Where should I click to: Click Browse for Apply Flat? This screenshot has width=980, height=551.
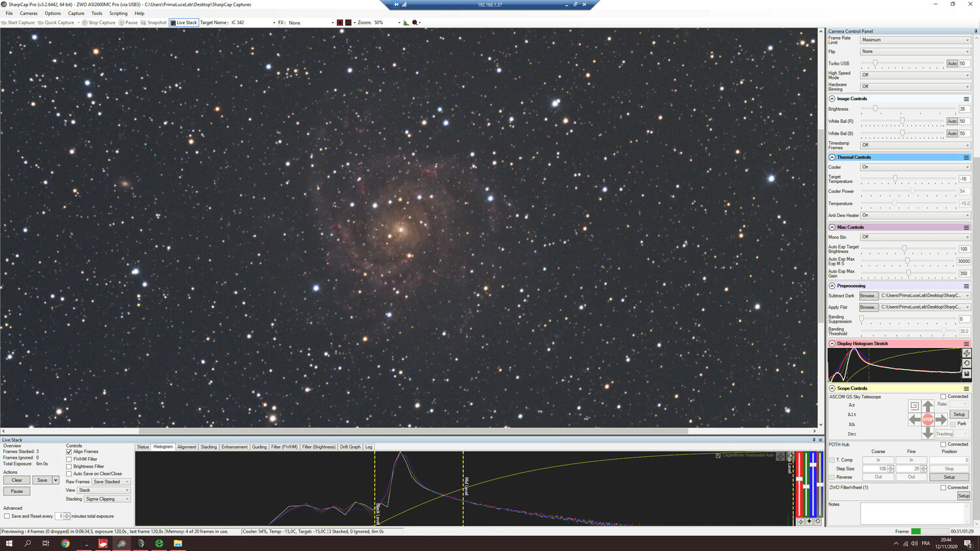868,307
